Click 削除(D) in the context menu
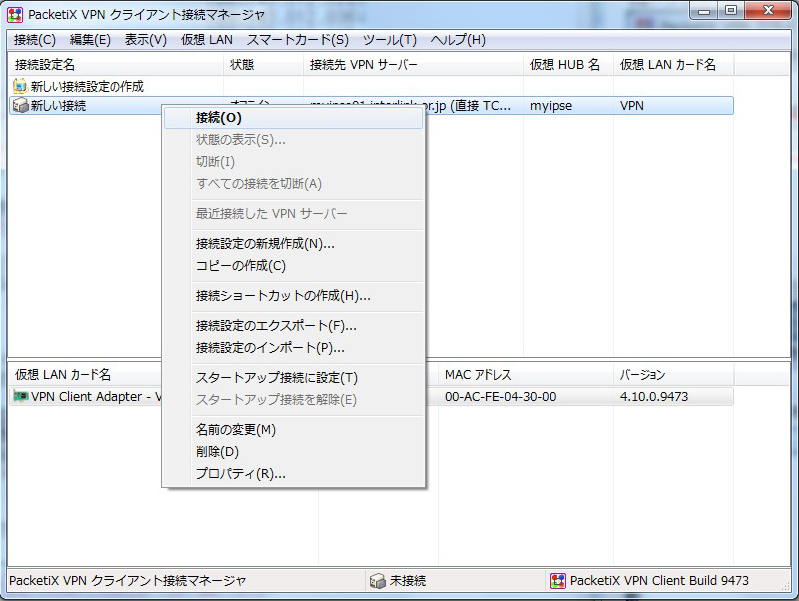Screen dimensions: 799x601 tap(217, 452)
